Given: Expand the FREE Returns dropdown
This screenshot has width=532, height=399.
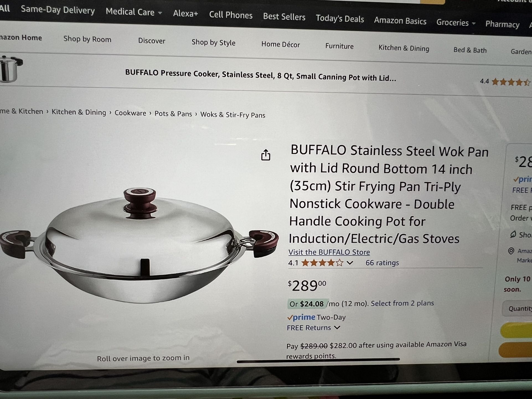Looking at the screenshot, I should pyautogui.click(x=313, y=328).
